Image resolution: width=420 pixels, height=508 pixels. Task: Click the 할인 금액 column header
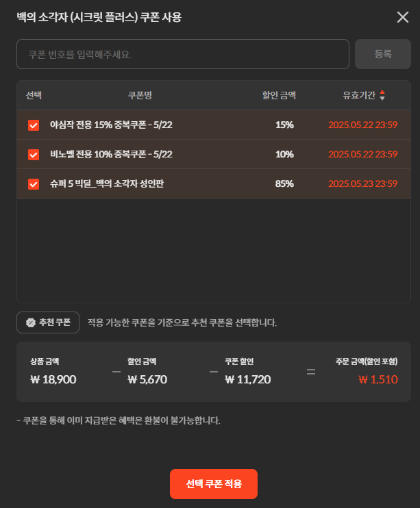pos(279,95)
